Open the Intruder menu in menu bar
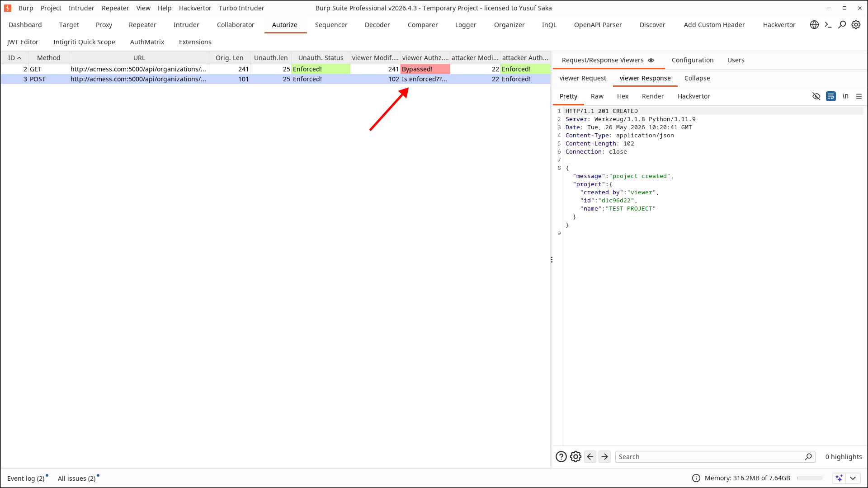The height and width of the screenshot is (488, 868). (81, 8)
